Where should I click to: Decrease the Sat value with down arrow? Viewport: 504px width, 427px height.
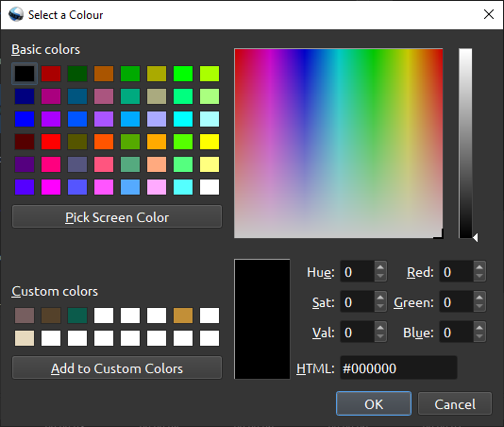click(x=380, y=306)
